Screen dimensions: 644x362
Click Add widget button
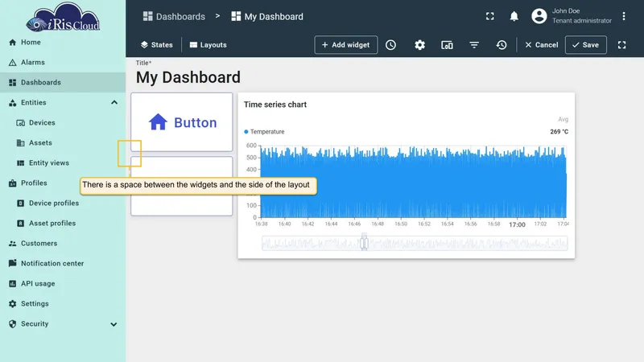[346, 45]
